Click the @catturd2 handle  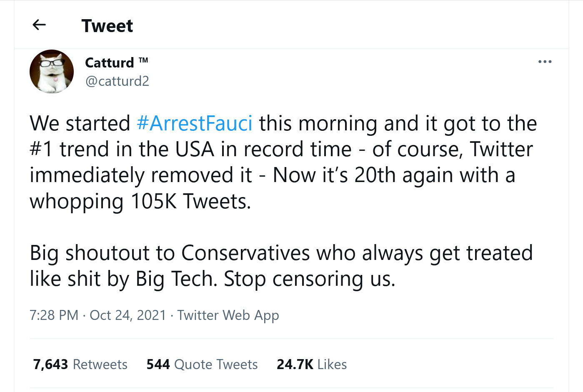tap(117, 81)
